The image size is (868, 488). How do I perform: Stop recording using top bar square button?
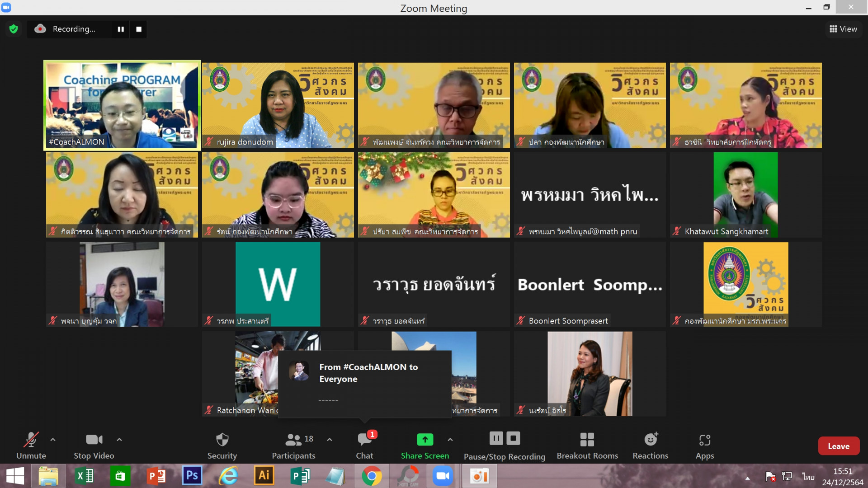pos(139,29)
